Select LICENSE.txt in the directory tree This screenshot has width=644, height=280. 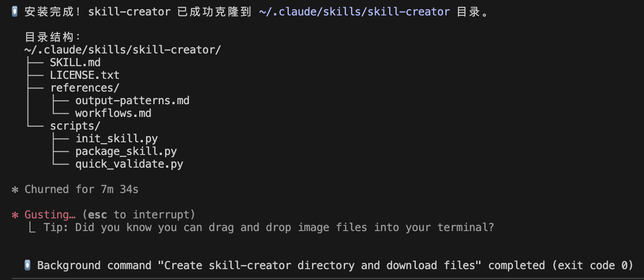click(85, 75)
